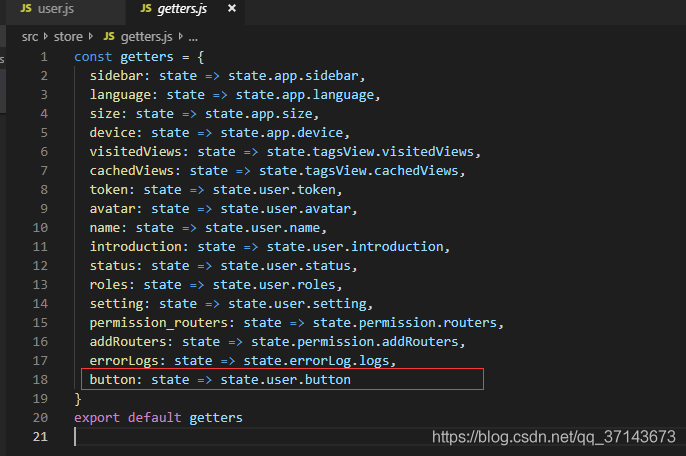Image resolution: width=686 pixels, height=456 pixels.
Task: Expand the breadcrumb ellipsis symbol item
Action: [192, 37]
